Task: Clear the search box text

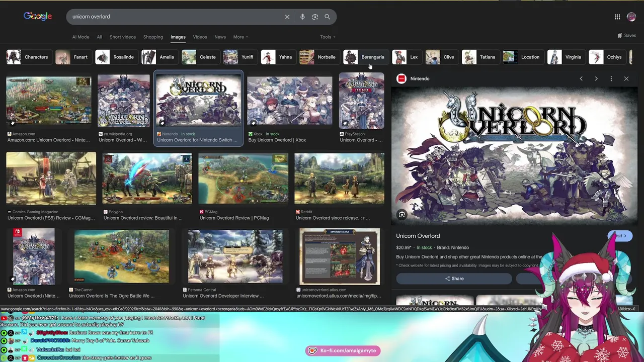Action: (287, 17)
